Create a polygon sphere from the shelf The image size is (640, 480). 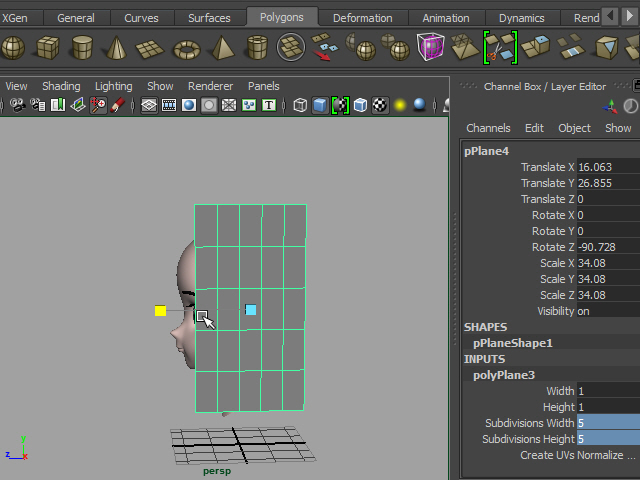point(13,47)
